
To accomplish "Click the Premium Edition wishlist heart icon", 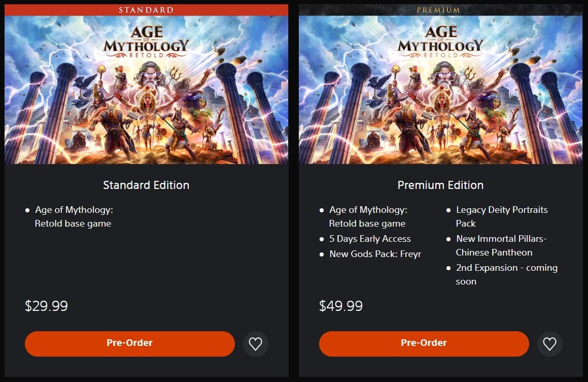I will coord(549,344).
